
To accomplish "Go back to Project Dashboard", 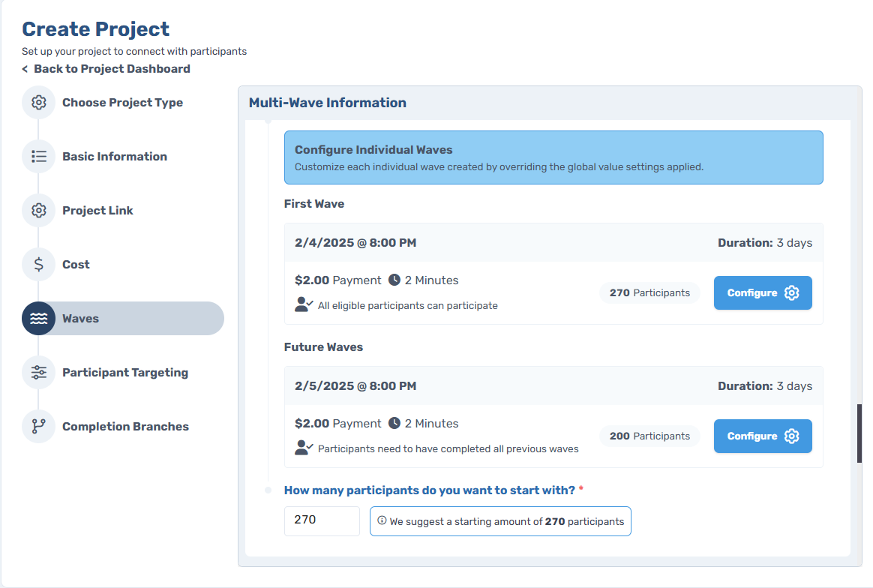I will [x=112, y=69].
